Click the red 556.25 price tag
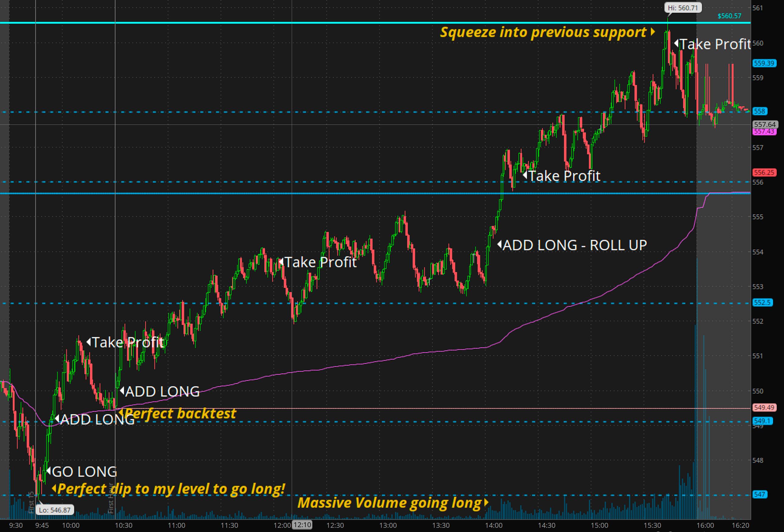The width and height of the screenshot is (784, 532). [764, 172]
